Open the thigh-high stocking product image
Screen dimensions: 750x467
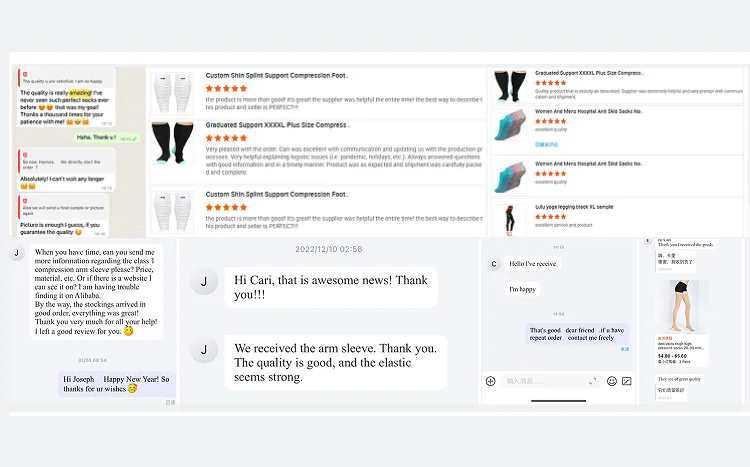coord(683,307)
